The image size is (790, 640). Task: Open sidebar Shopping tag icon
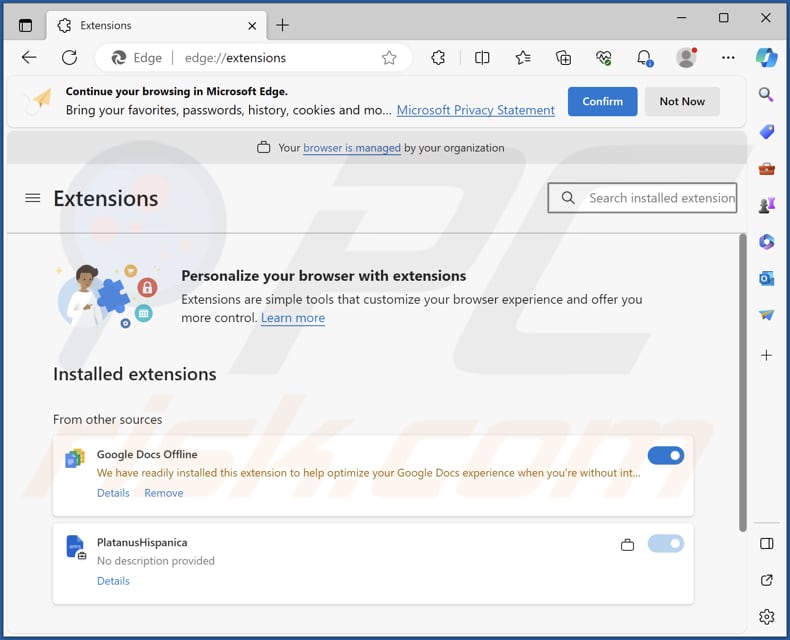[x=766, y=132]
